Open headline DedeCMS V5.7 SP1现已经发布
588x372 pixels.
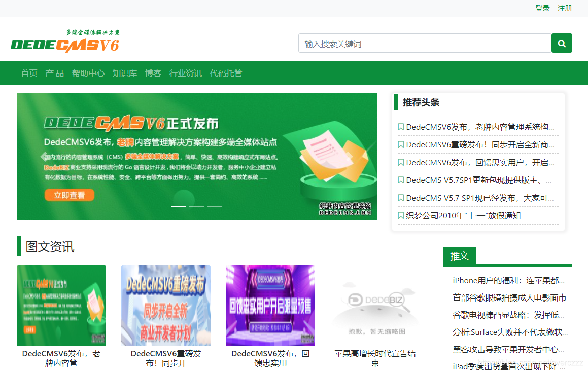point(480,198)
